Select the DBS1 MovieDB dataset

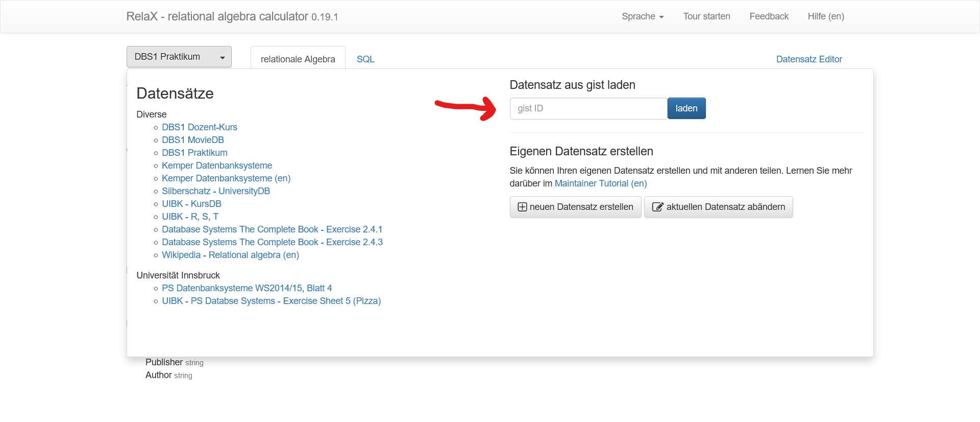[x=193, y=140]
